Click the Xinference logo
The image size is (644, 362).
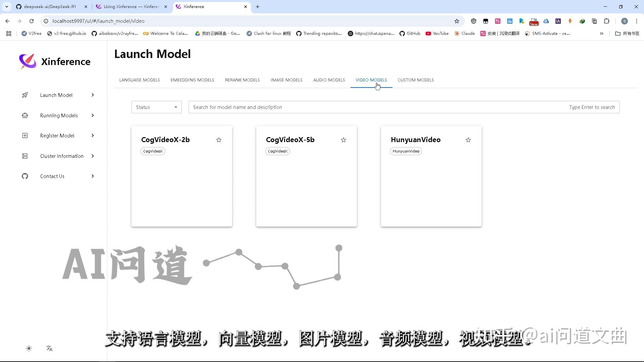(28, 61)
